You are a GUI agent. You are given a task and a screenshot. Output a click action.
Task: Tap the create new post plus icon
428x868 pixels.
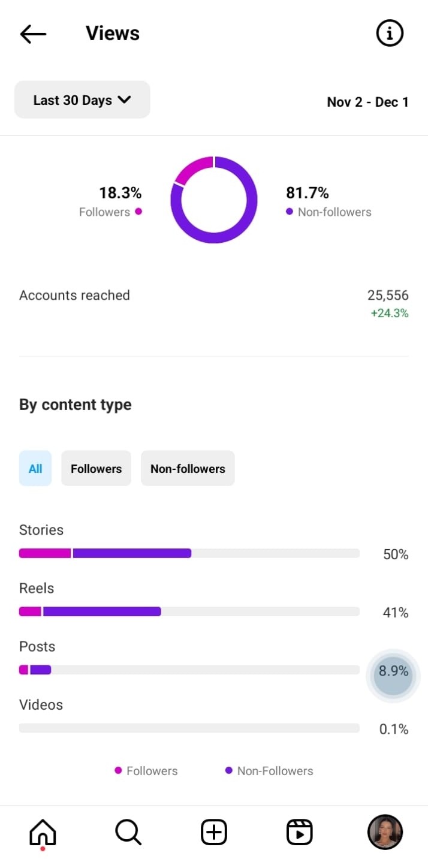[213, 833]
